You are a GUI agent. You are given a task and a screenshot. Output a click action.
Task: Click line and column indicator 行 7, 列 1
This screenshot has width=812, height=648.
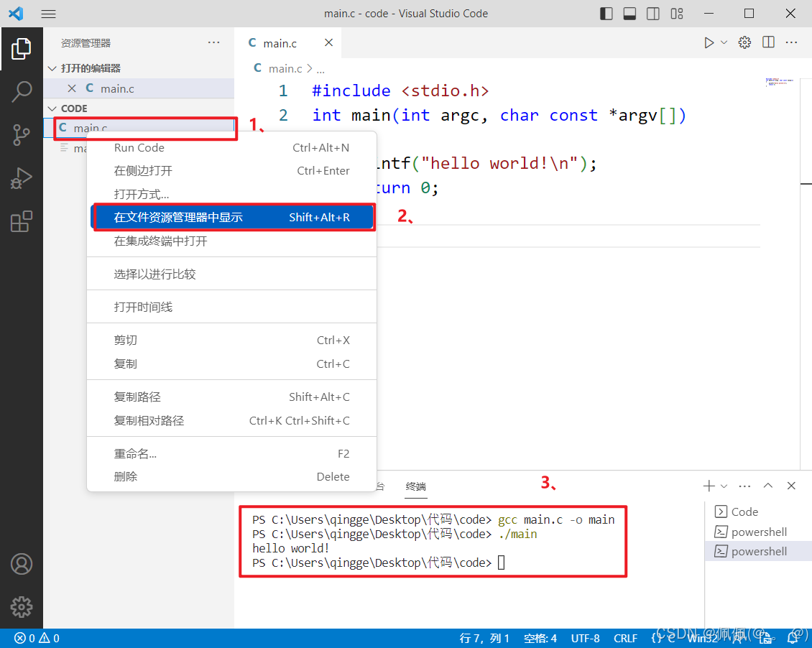(x=484, y=638)
